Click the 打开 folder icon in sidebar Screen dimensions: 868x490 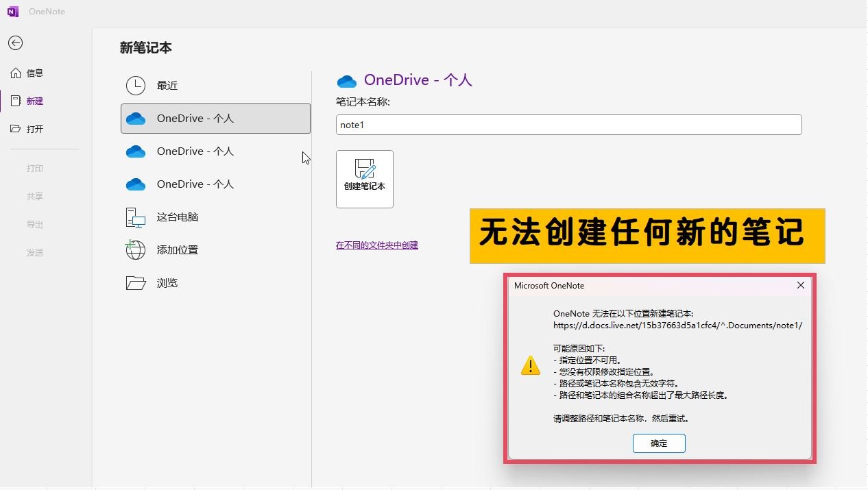click(x=16, y=129)
